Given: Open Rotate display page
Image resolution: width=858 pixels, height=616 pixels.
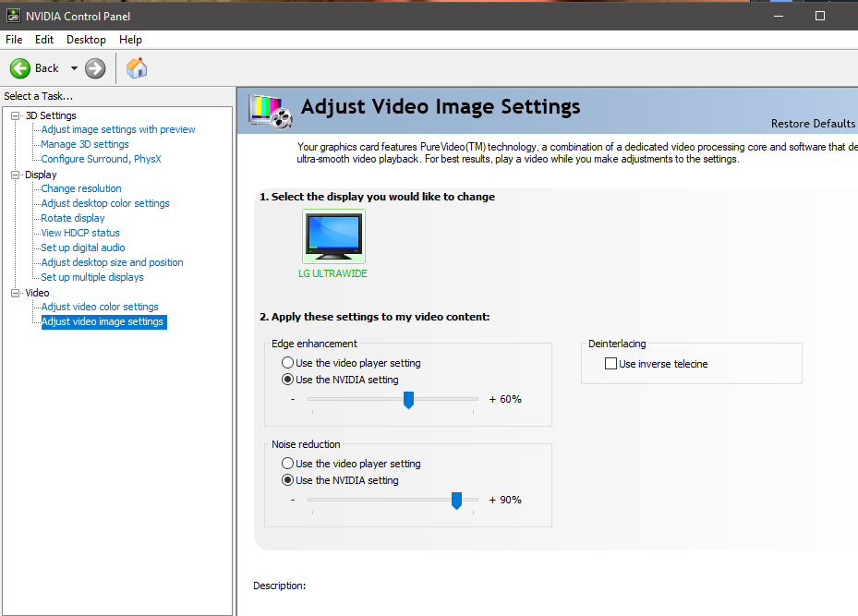Looking at the screenshot, I should 73,218.
